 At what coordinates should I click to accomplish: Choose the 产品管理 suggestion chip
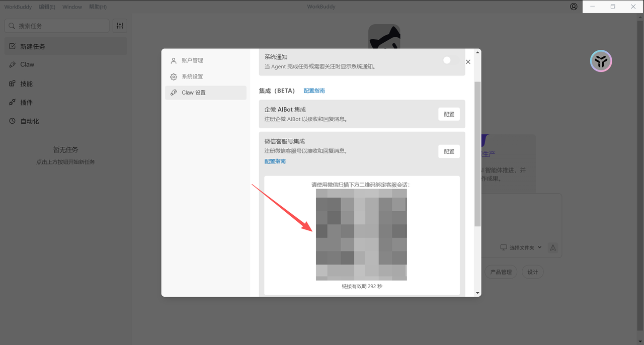click(501, 272)
